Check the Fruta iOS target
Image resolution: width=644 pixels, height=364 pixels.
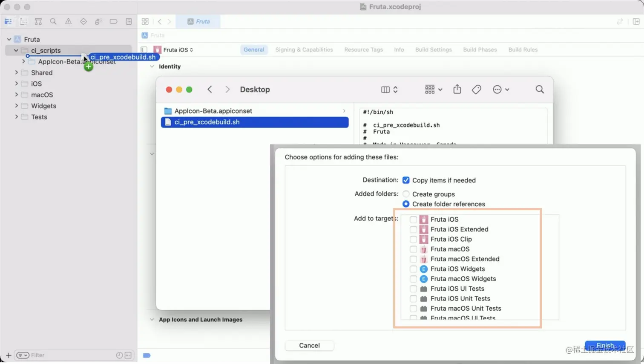[413, 220]
